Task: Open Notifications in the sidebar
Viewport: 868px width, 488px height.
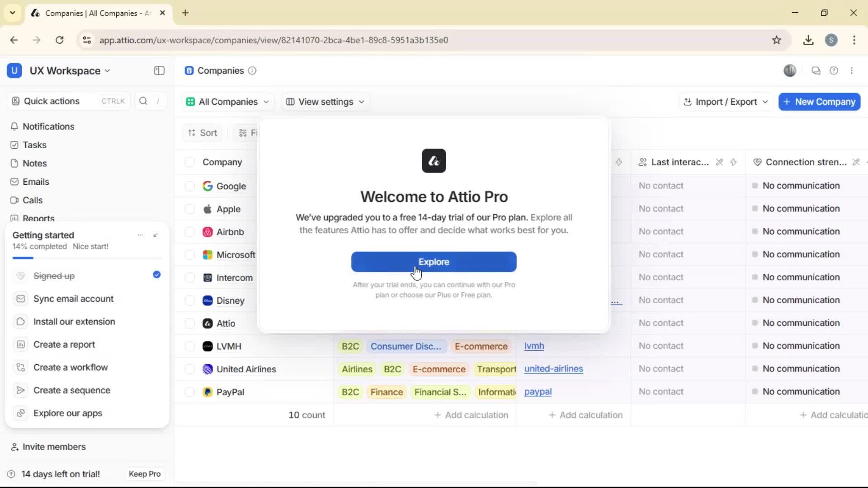Action: tap(48, 127)
